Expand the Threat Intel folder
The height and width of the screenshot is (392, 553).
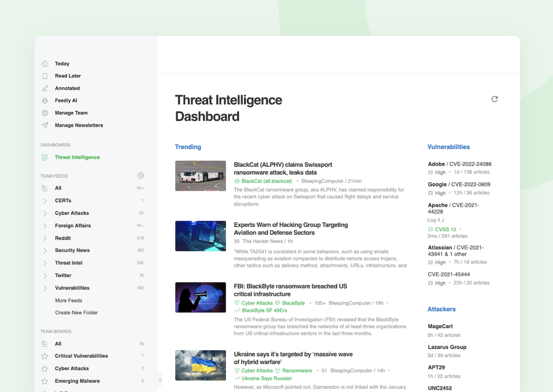(45, 263)
